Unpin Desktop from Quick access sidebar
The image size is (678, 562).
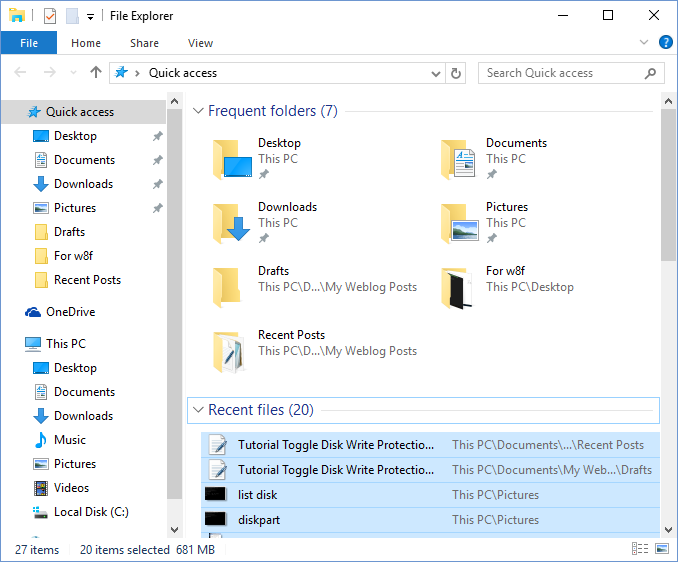coord(157,136)
